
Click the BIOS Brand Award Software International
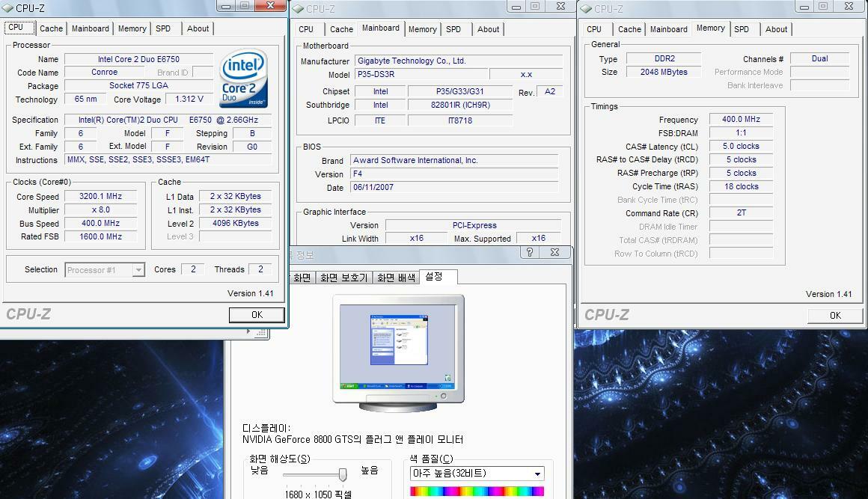click(x=454, y=160)
